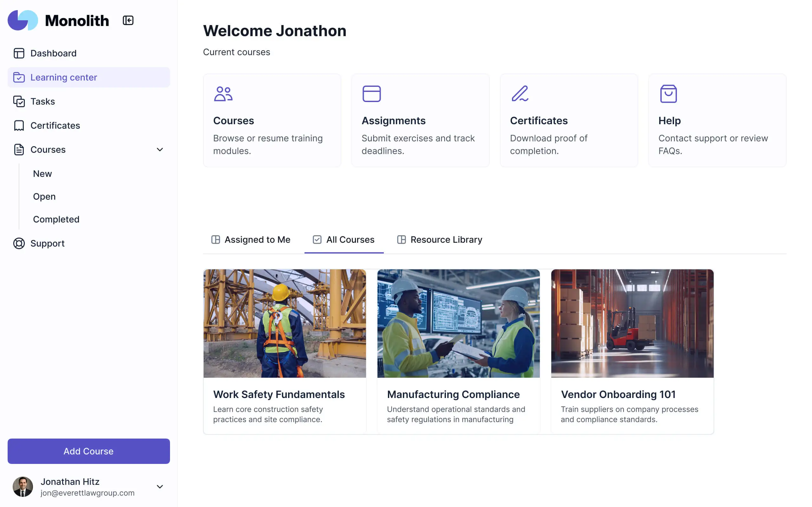Switch to the Assigned to Me tab
812x507 pixels.
(x=258, y=240)
